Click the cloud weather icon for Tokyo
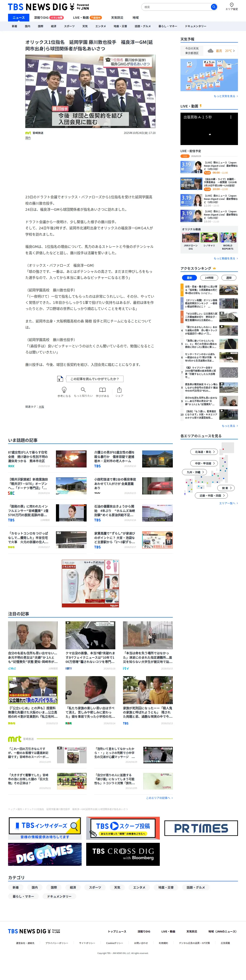This screenshot has width=246, height=980. pyautogui.click(x=210, y=51)
